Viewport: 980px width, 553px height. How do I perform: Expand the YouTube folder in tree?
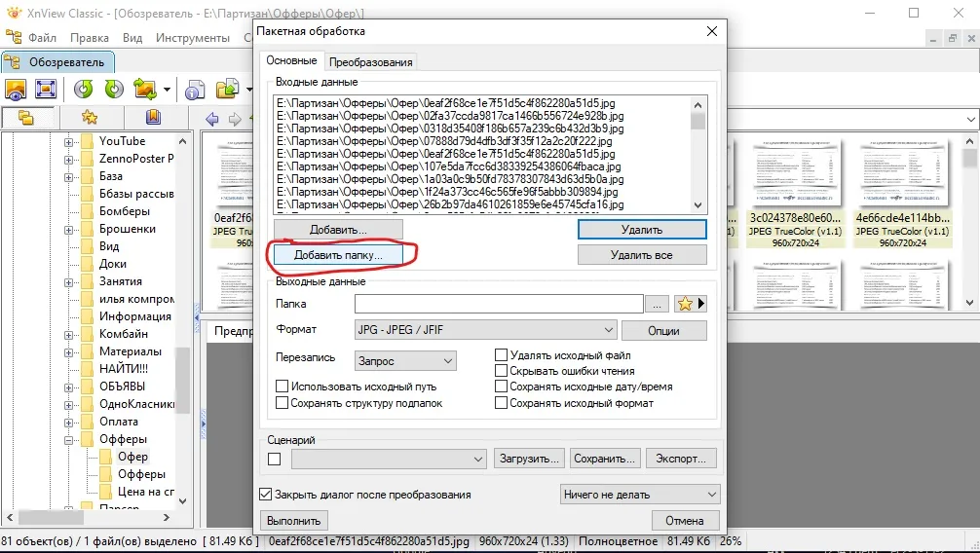pos(68,142)
